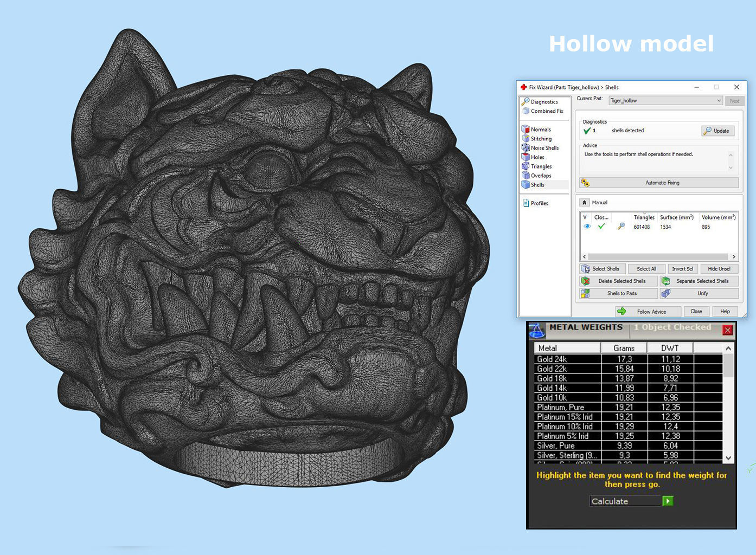Click Delete Selected Shells

point(619,281)
